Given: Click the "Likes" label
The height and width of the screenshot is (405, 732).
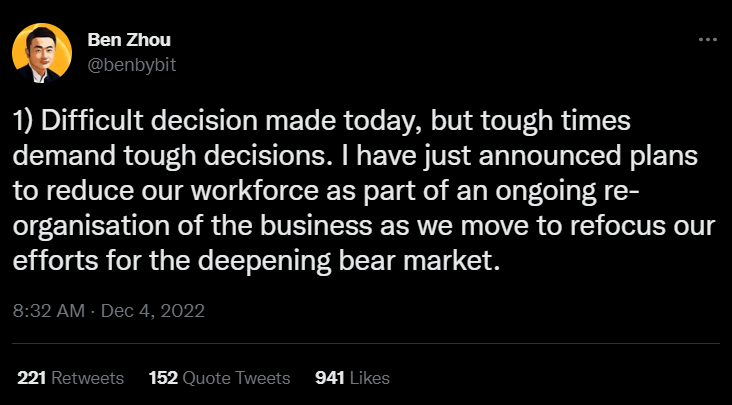Looking at the screenshot, I should 369,378.
